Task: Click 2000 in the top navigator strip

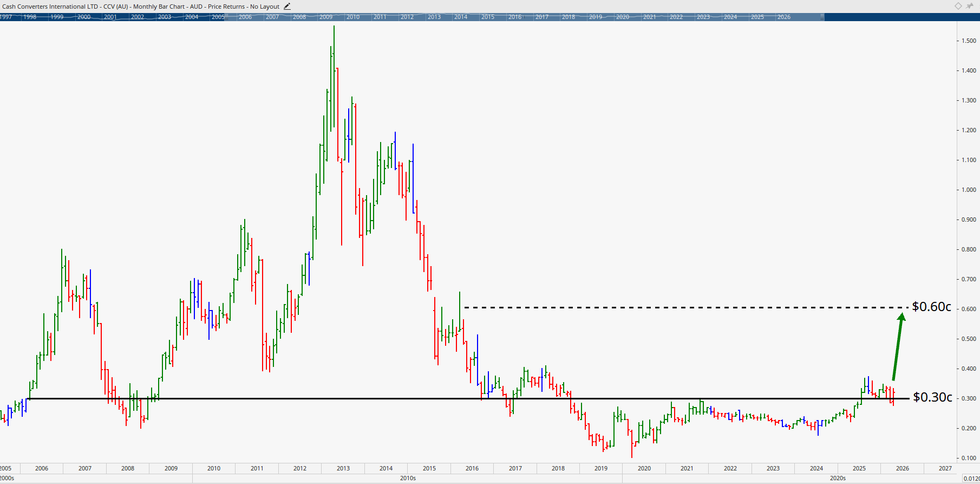Action: 84,17
